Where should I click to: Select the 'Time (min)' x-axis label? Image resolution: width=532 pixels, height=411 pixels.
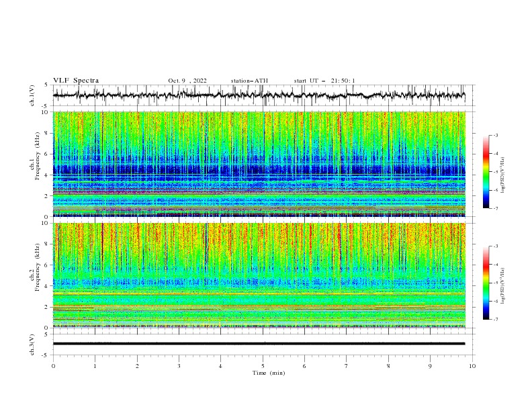pyautogui.click(x=269, y=373)
